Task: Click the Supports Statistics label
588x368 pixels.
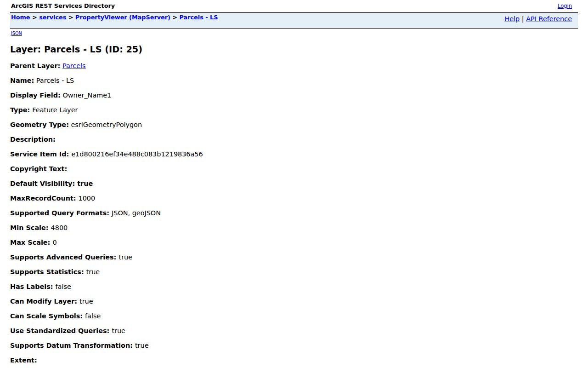Action: pyautogui.click(x=47, y=272)
